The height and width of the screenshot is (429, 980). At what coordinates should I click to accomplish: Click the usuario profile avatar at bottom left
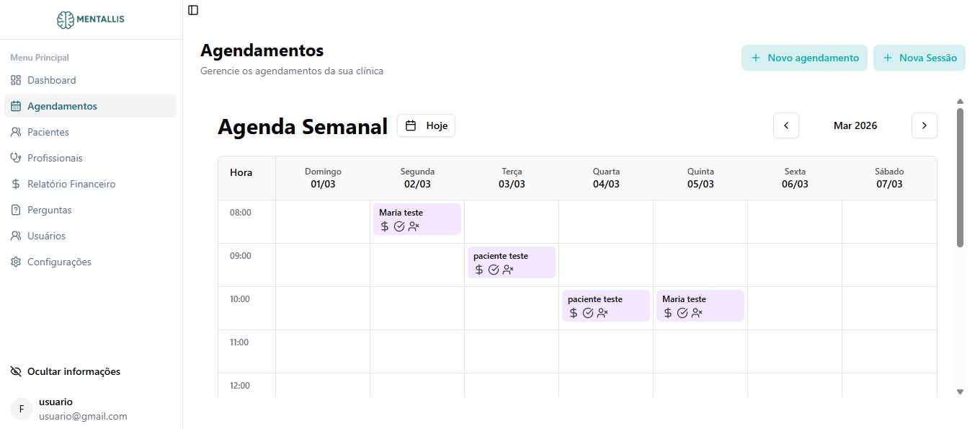pyautogui.click(x=21, y=409)
